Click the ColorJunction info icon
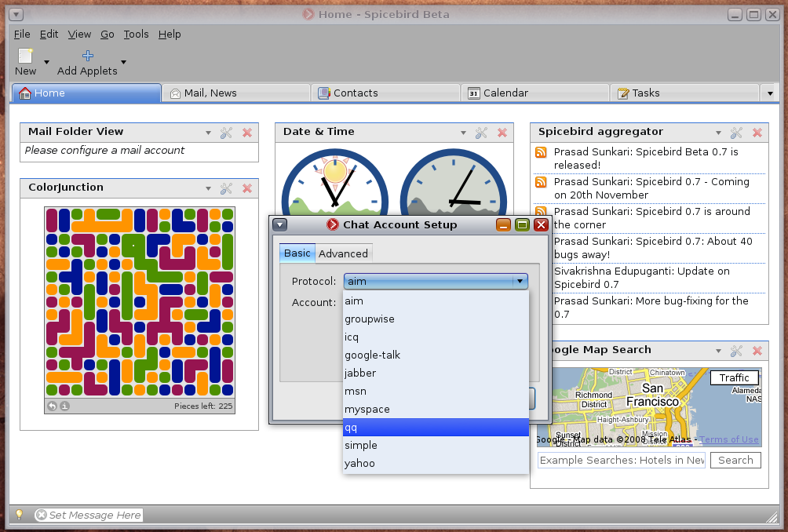 65,406
